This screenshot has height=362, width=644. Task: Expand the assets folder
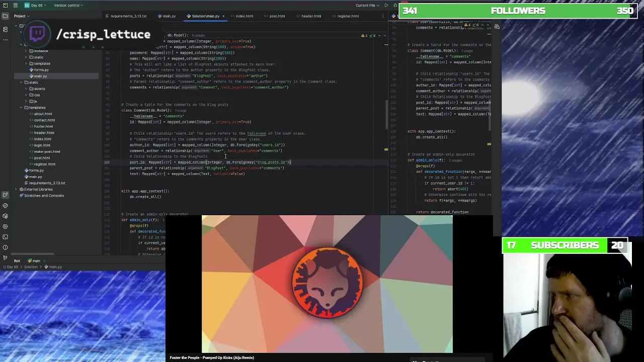coord(27,88)
